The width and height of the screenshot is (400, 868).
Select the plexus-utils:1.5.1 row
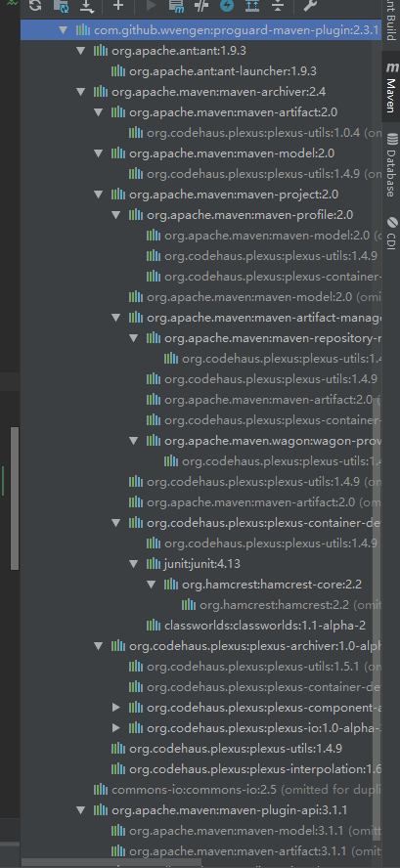pos(200,666)
